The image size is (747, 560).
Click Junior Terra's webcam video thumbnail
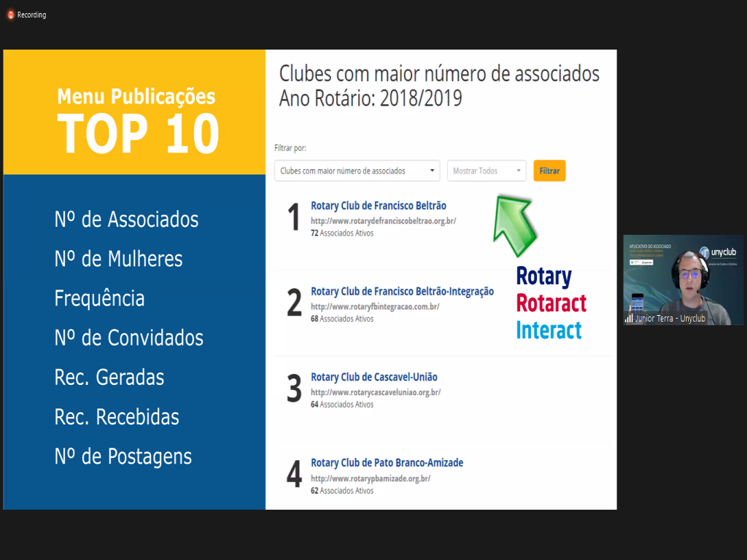(683, 279)
